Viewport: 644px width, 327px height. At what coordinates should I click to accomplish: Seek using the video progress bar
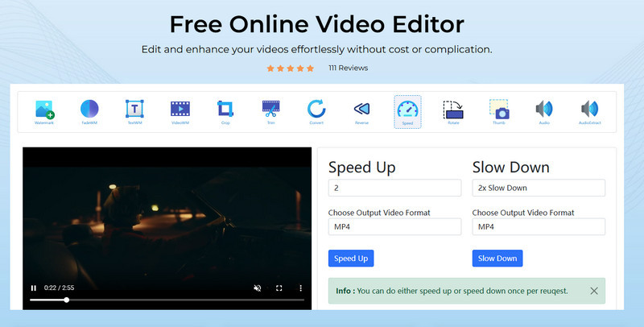tap(167, 300)
